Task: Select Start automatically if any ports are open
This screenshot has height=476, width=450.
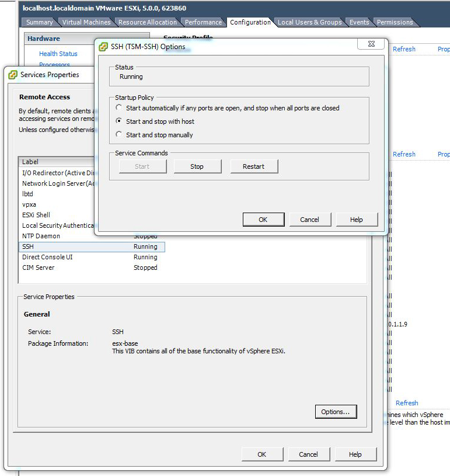Action: point(119,108)
